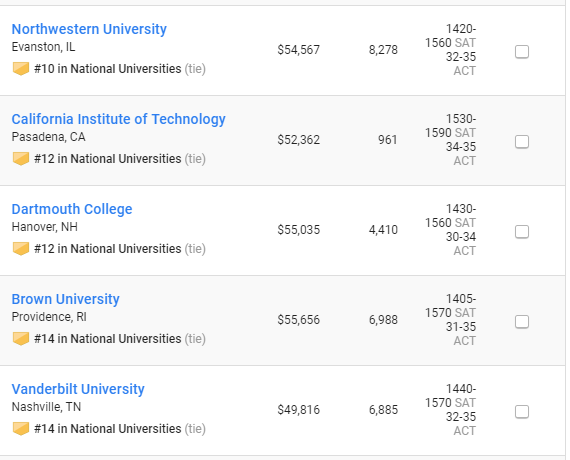The height and width of the screenshot is (460, 570).
Task: Enable the Brown University compare checkbox
Action: [522, 321]
